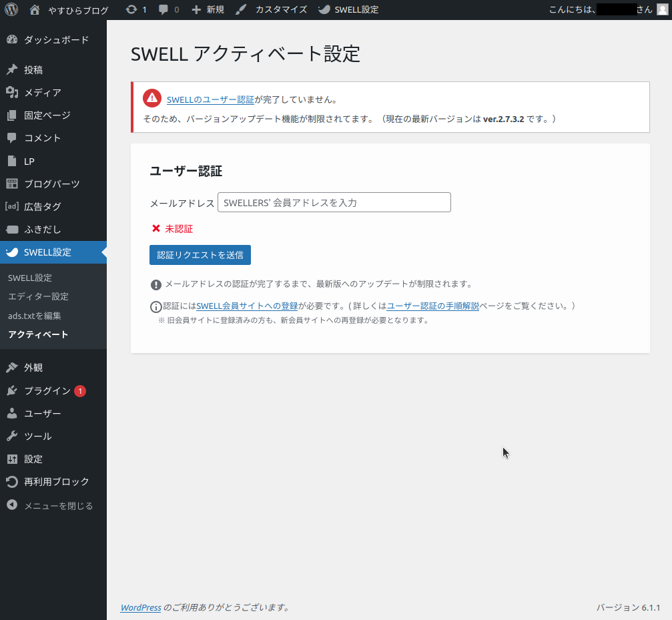
Task: Click 新規 in admin bar
Action: point(215,9)
